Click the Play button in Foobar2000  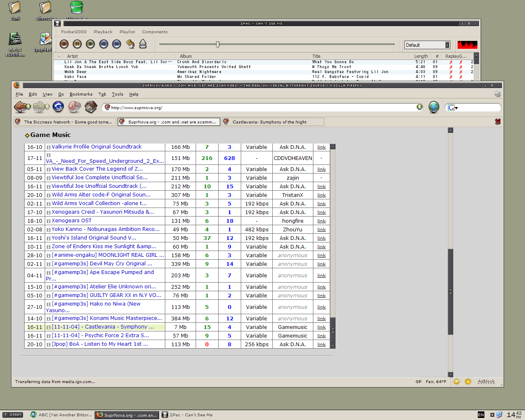point(91,44)
